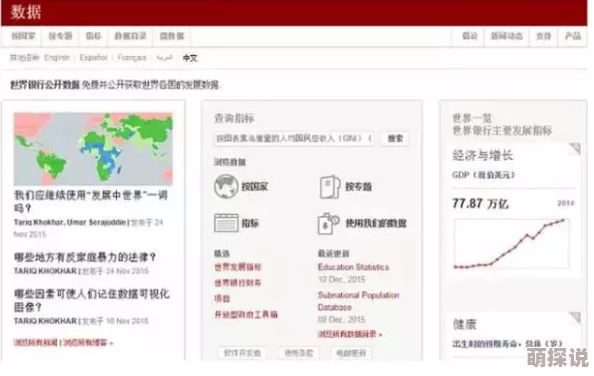Screen dimensions: 594x376
Task: Click the 浏览所有数据目录 link
Action: 350,334
